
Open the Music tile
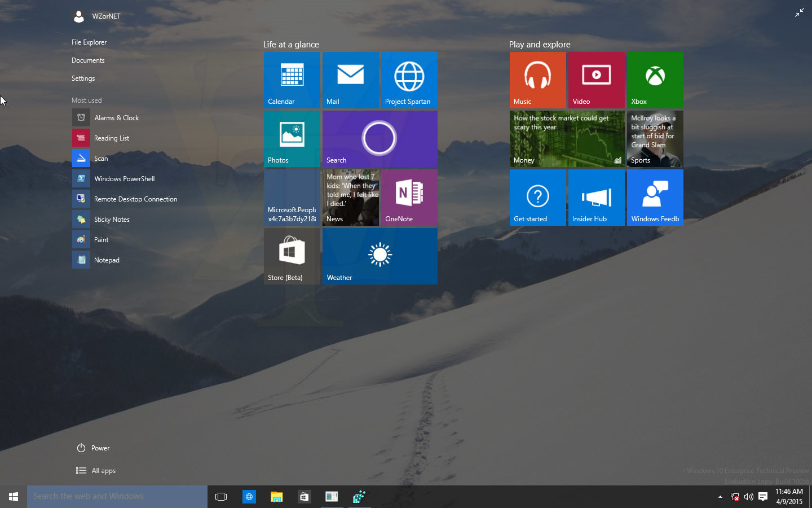pos(537,80)
